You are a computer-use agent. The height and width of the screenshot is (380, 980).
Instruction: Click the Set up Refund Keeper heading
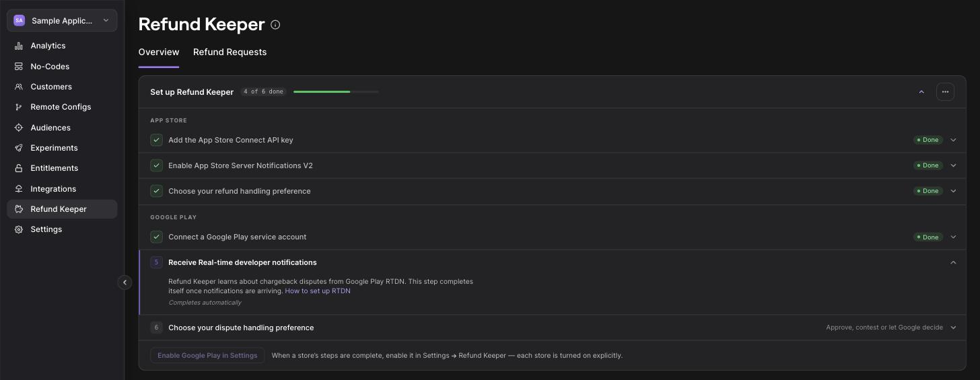click(x=192, y=92)
